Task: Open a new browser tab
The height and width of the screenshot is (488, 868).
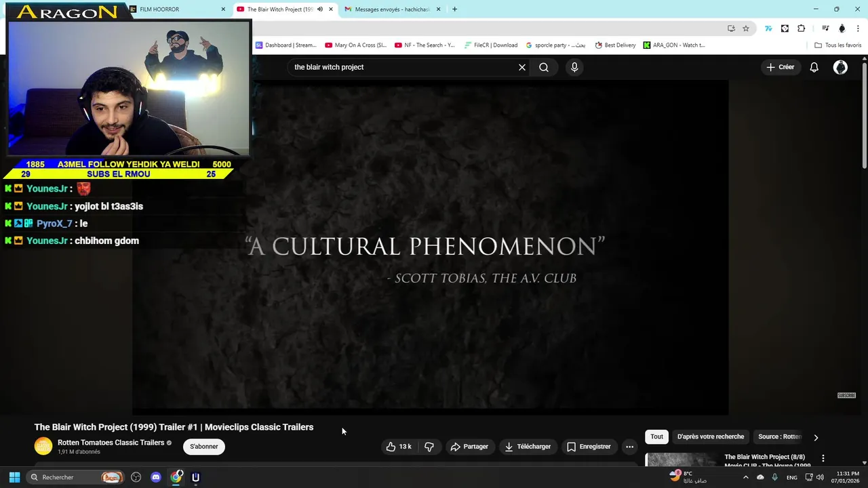Action: [454, 9]
